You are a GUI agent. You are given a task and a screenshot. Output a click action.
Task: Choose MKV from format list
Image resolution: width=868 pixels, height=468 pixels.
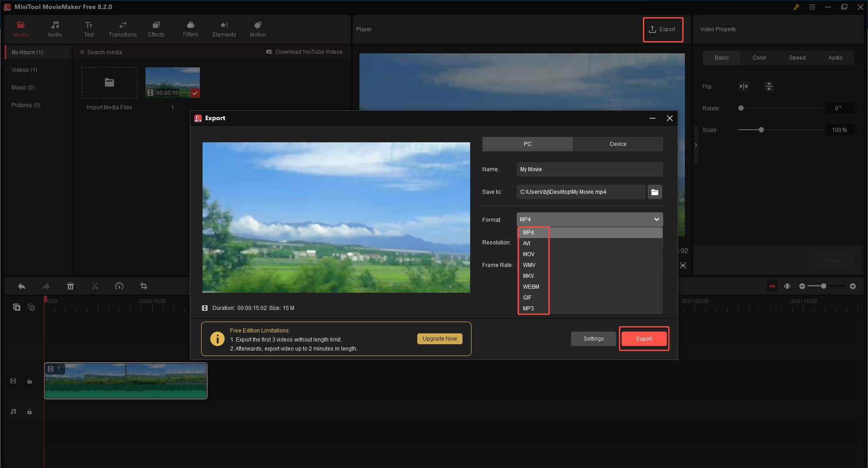pos(590,276)
